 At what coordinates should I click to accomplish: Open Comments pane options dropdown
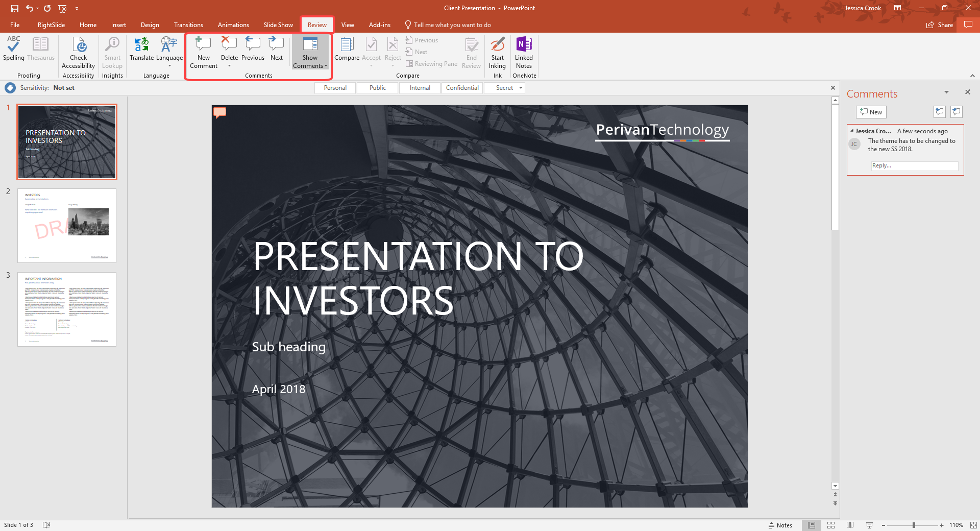(x=946, y=92)
